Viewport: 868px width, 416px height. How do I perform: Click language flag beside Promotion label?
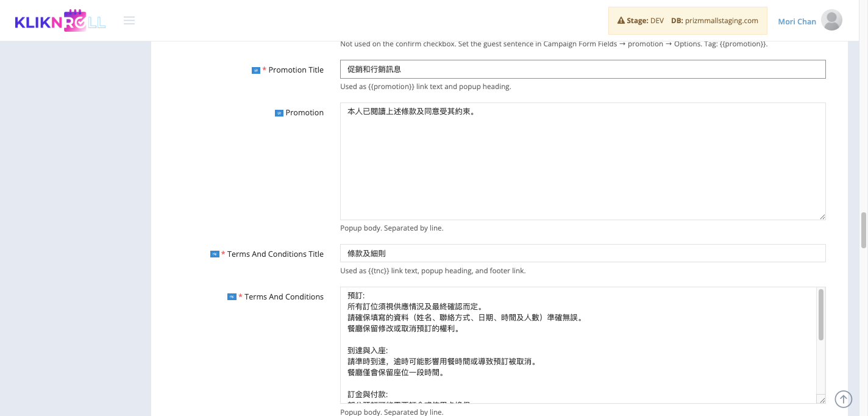(279, 113)
